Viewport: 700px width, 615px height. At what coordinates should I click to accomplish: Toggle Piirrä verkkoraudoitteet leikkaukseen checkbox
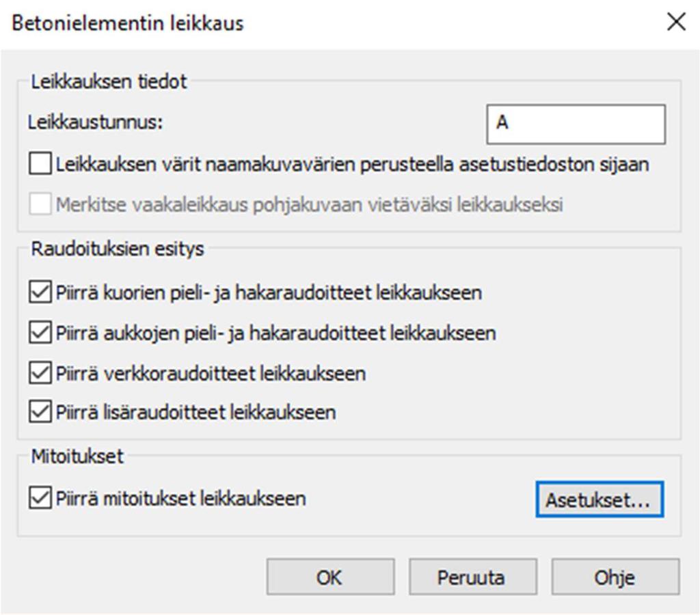click(x=40, y=372)
